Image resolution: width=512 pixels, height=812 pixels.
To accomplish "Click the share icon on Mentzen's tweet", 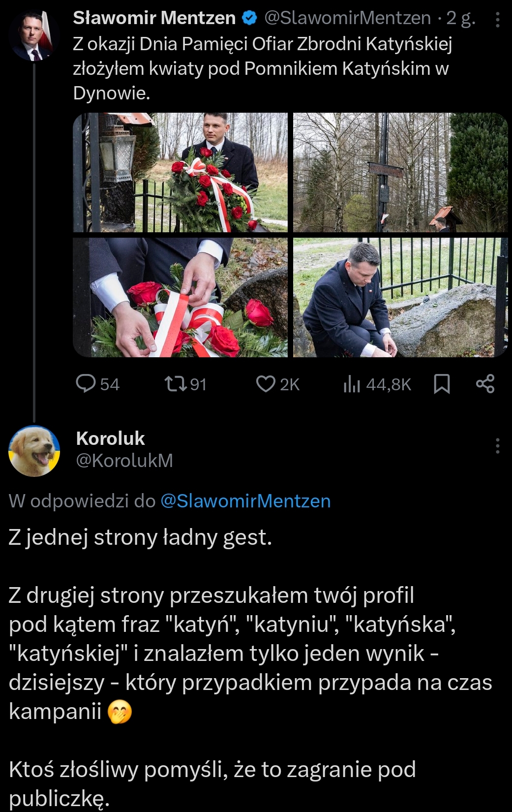I will point(485,384).
